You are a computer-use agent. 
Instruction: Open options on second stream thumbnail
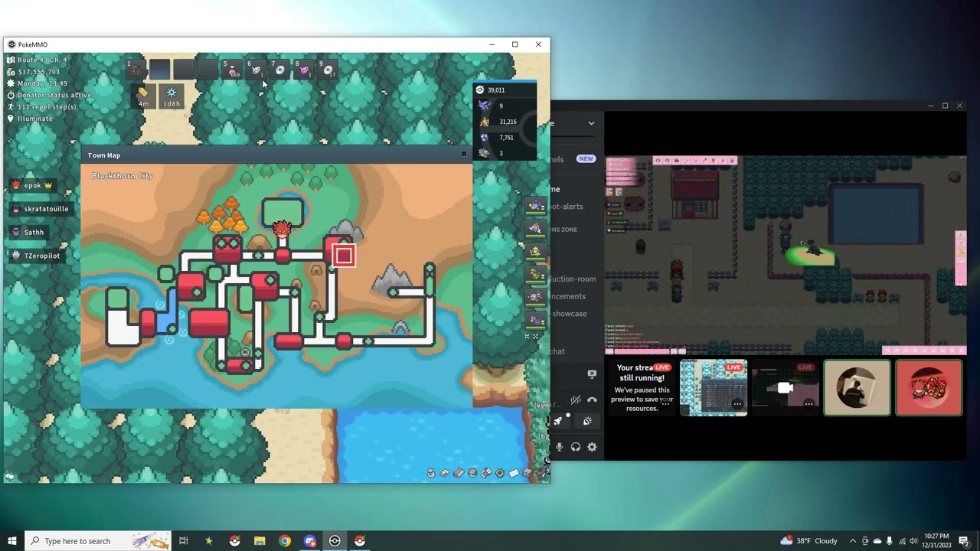[x=737, y=404]
